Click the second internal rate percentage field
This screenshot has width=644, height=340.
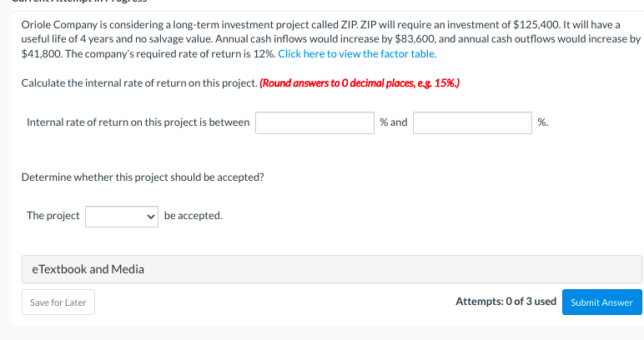472,122
